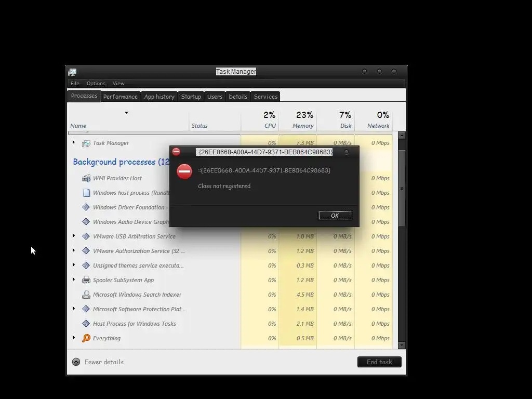
Task: Click the Task Manager process icon
Action: click(86, 143)
